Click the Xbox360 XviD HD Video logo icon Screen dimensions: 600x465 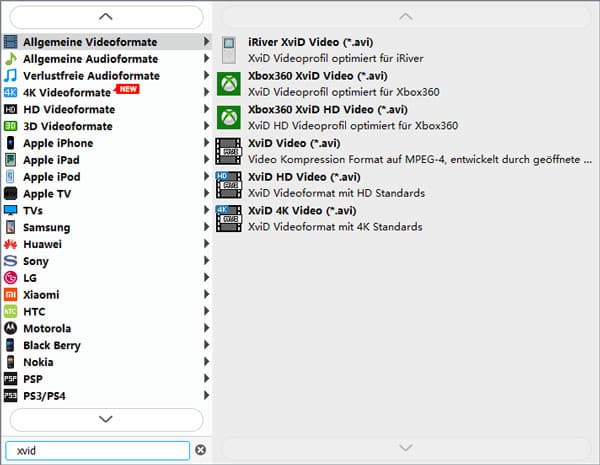point(229,117)
